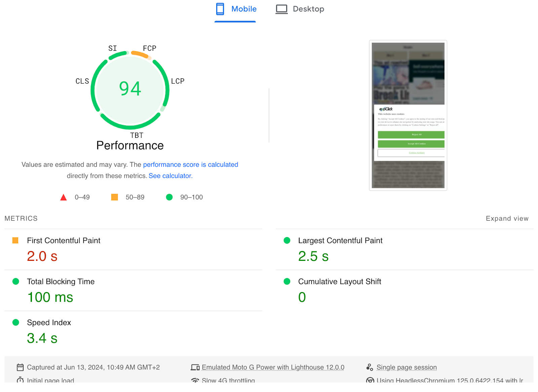Click the 100 ms TBT value
Viewport: 538px width, 392px height.
pos(50,297)
